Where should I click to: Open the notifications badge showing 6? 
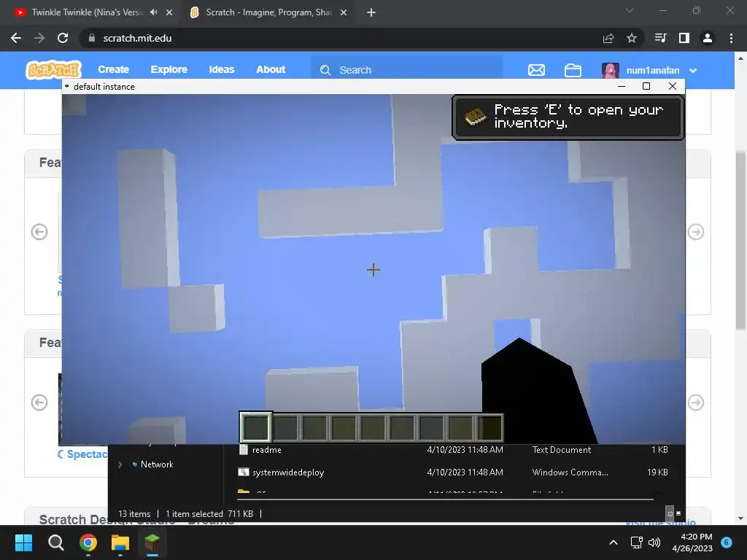click(x=727, y=542)
